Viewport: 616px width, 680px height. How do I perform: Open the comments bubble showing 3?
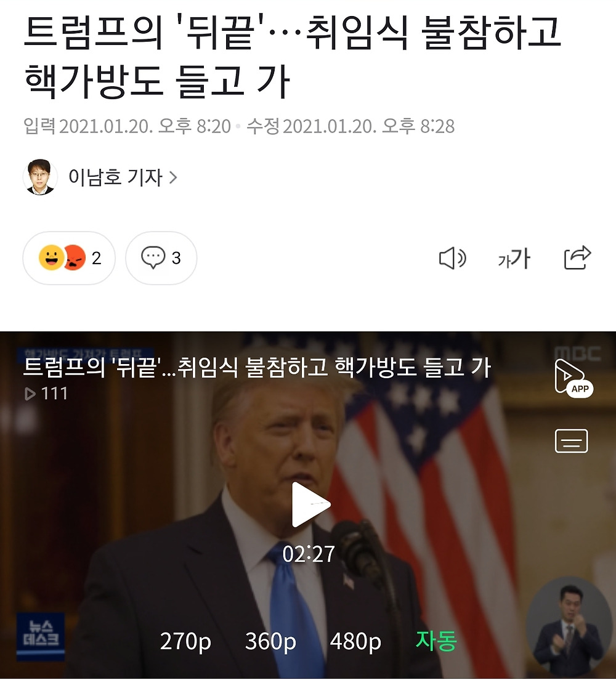[x=161, y=258]
